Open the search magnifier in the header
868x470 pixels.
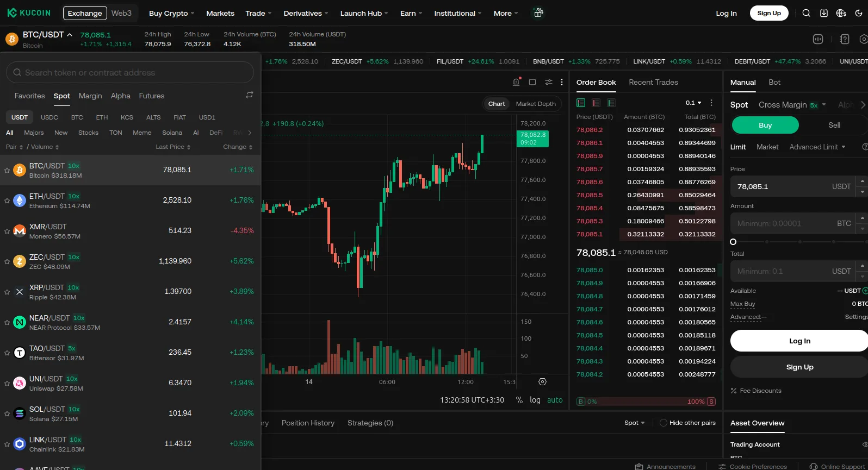click(x=807, y=13)
